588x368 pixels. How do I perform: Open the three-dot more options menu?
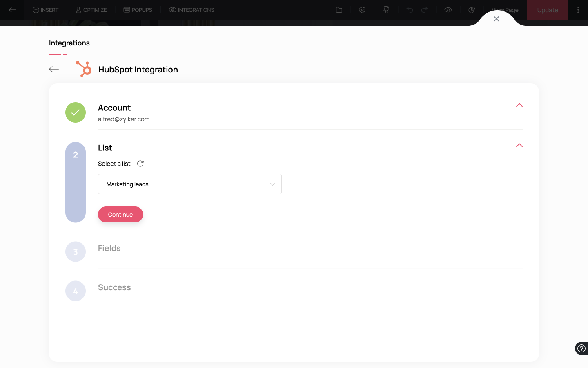click(578, 10)
